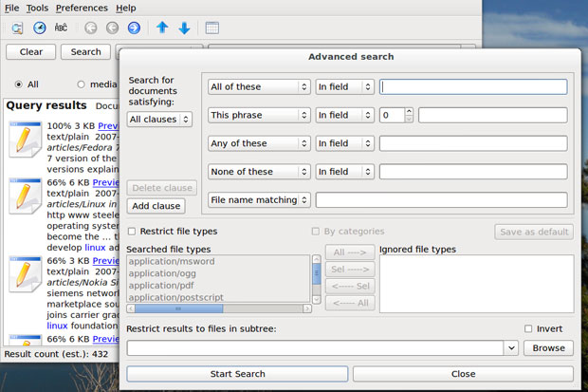
Task: Click the Browse button
Action: [548, 348]
